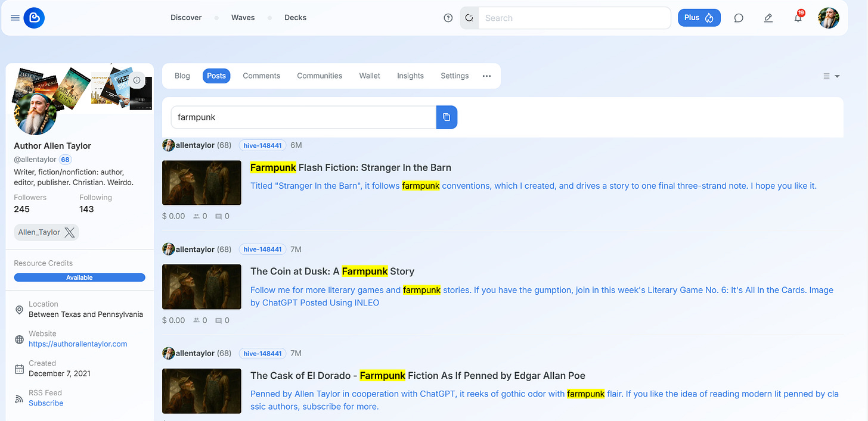
Task: Click the refresh icon beside Search
Action: click(x=469, y=18)
